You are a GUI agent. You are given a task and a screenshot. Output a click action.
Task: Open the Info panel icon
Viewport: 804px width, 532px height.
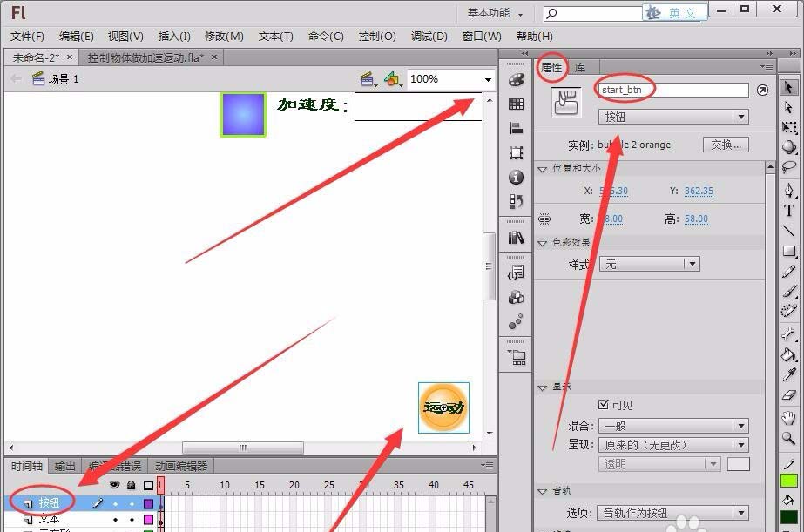pyautogui.click(x=516, y=178)
